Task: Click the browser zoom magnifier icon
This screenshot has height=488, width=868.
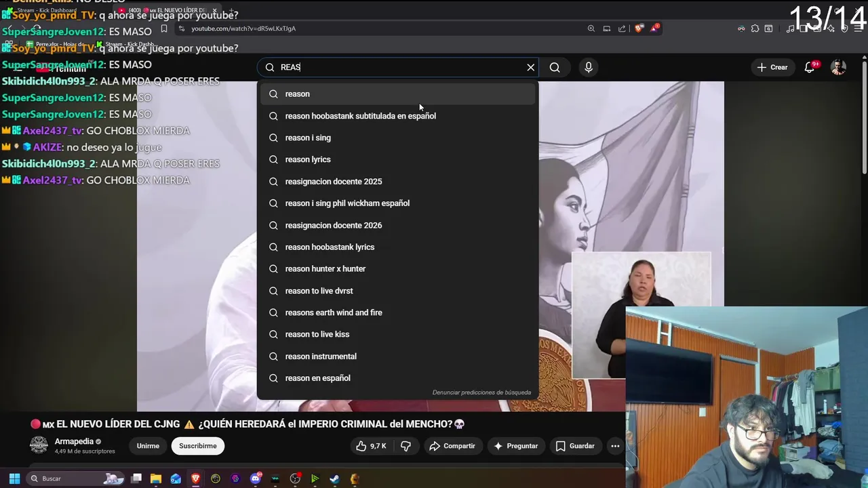Action: click(591, 28)
